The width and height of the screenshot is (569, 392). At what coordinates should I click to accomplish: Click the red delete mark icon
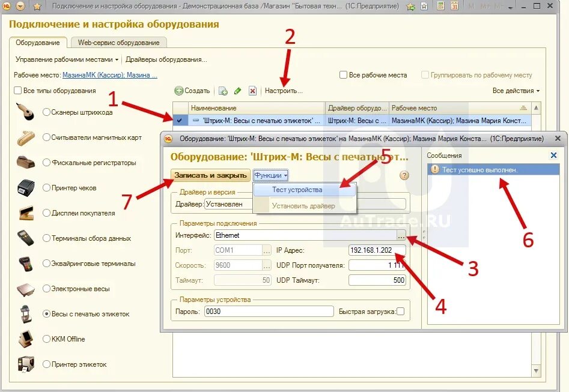(252, 91)
